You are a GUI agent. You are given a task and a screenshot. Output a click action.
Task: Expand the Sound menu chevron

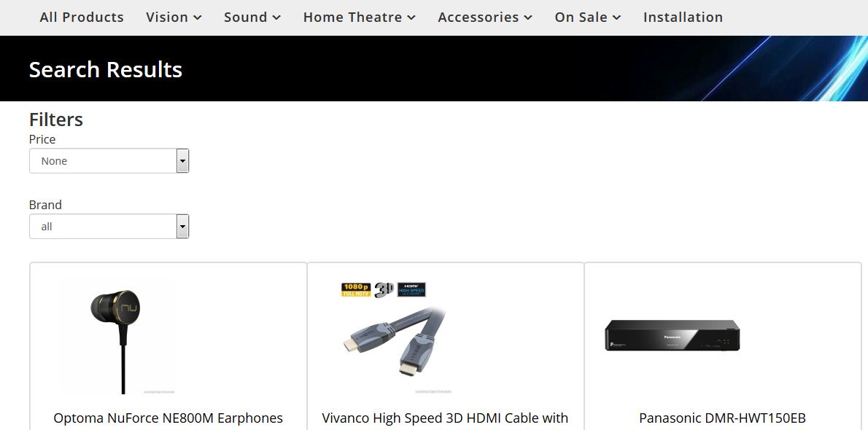pos(276,18)
